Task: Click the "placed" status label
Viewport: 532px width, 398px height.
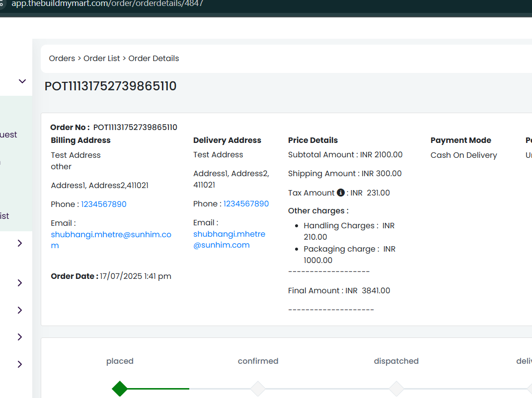Action: [120, 361]
